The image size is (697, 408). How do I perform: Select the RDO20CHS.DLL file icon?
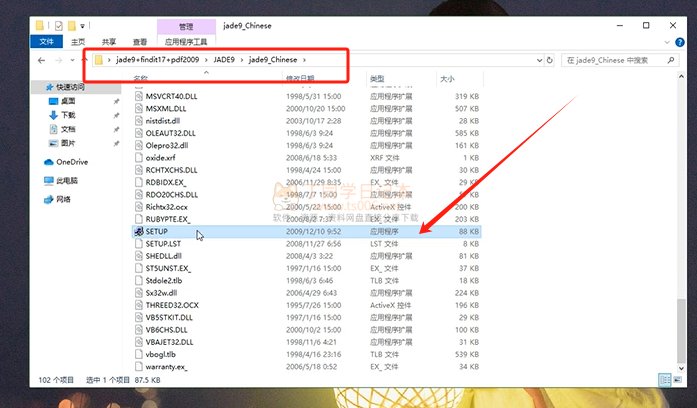[139, 195]
